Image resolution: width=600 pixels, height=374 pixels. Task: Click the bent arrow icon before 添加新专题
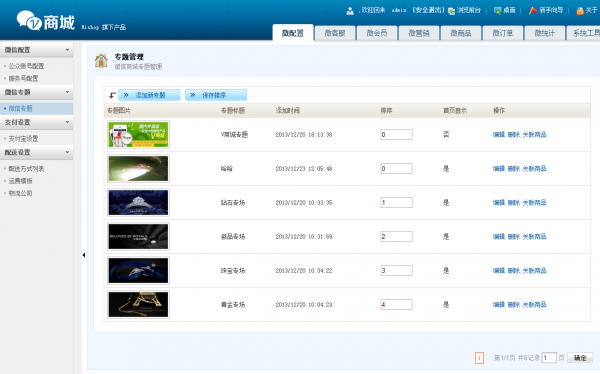(x=112, y=95)
